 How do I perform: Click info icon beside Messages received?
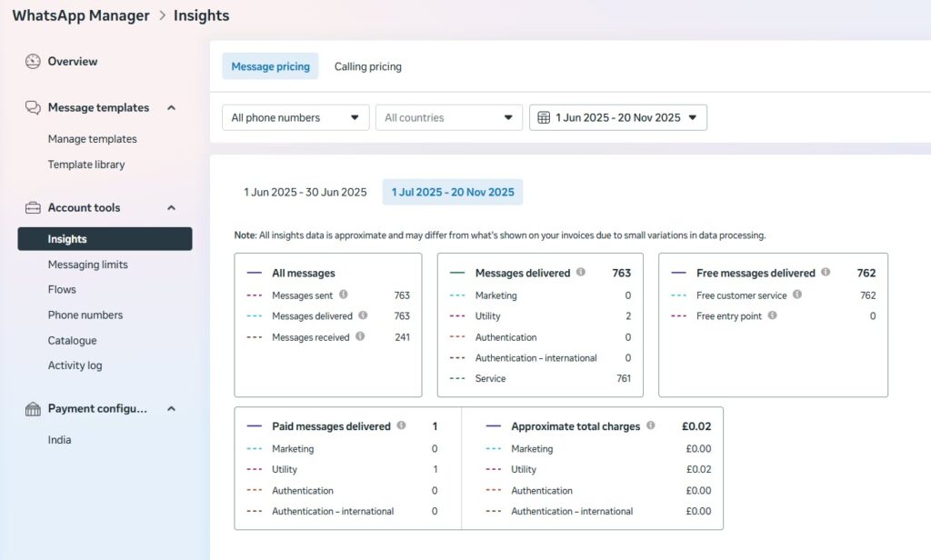(360, 336)
